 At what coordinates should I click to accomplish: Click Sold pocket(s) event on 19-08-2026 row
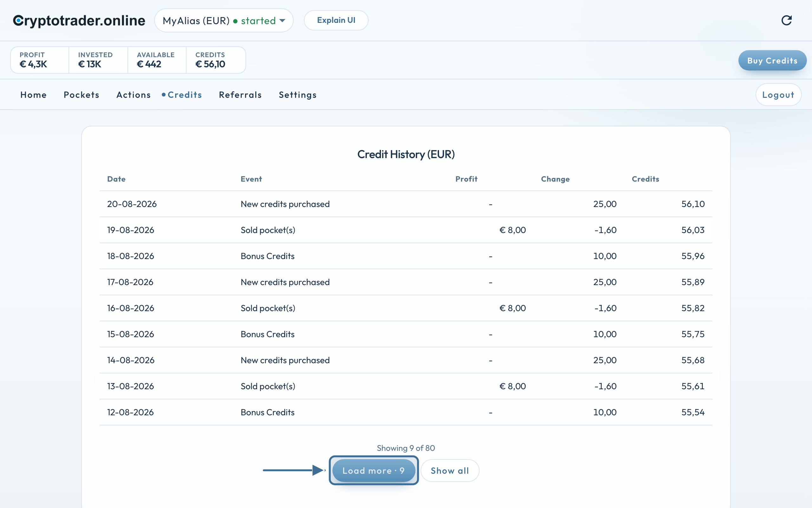(268, 230)
